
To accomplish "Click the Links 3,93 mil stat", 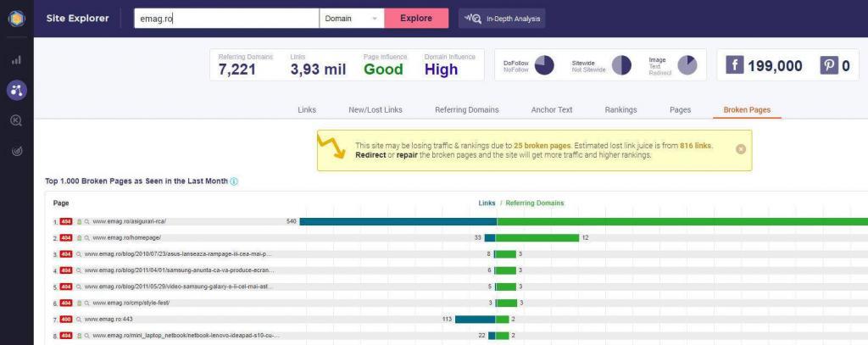I will tap(319, 64).
